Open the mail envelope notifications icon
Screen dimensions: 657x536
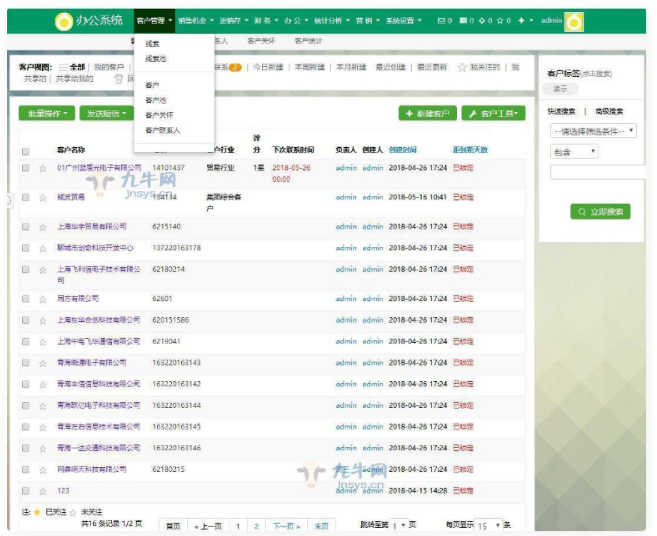[x=443, y=20]
